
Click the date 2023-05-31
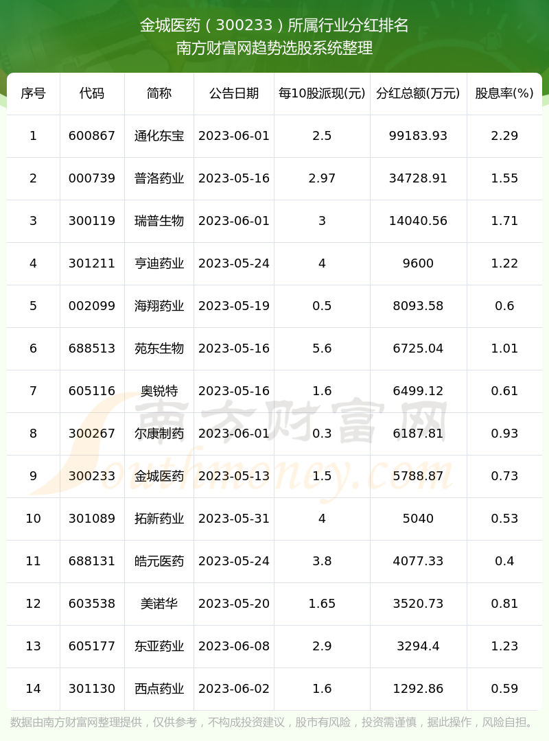(234, 519)
